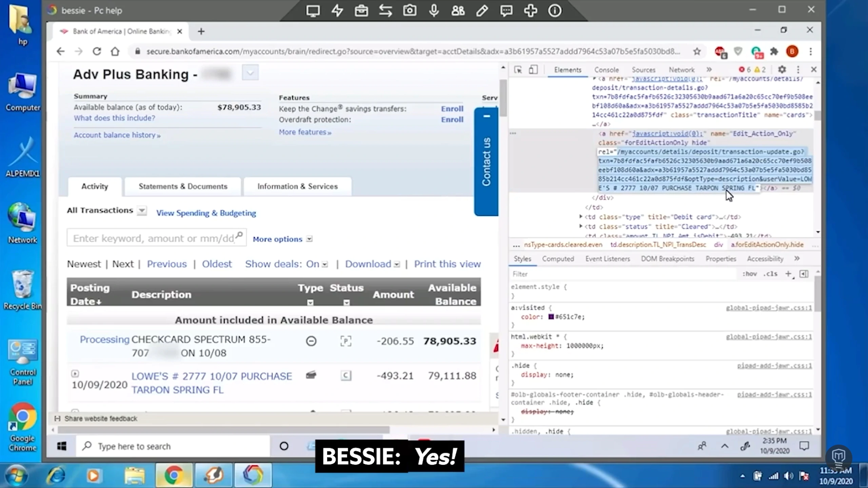
Task: Open the chat bubble icon
Action: tap(506, 11)
